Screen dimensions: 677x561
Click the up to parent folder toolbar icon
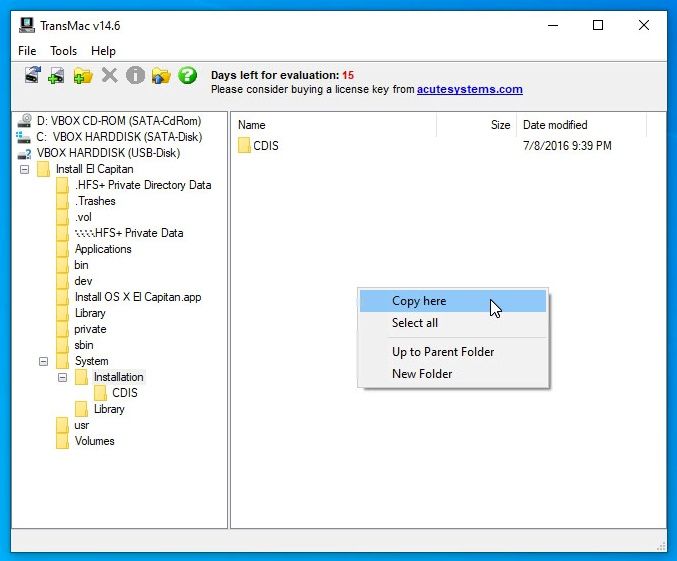pos(161,75)
